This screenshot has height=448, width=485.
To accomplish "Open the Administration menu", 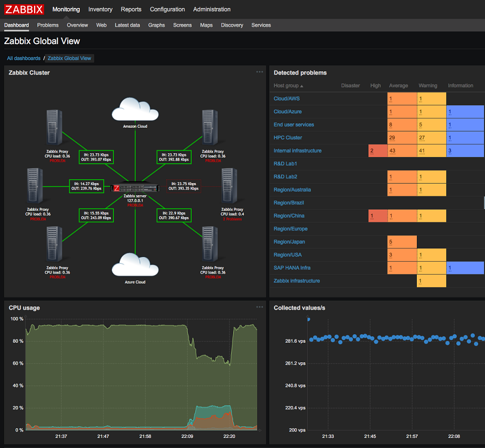I will [212, 9].
